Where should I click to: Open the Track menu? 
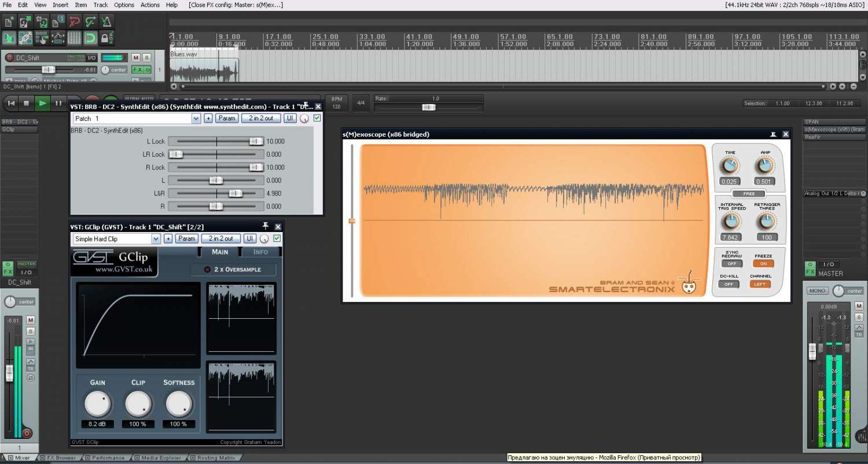[x=101, y=5]
